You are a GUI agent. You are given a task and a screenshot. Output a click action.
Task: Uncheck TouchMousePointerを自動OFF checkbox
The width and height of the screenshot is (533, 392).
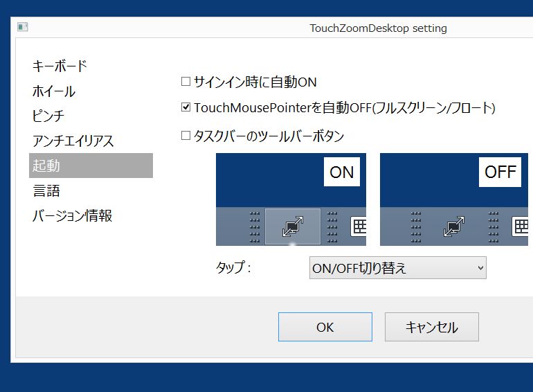tap(186, 107)
